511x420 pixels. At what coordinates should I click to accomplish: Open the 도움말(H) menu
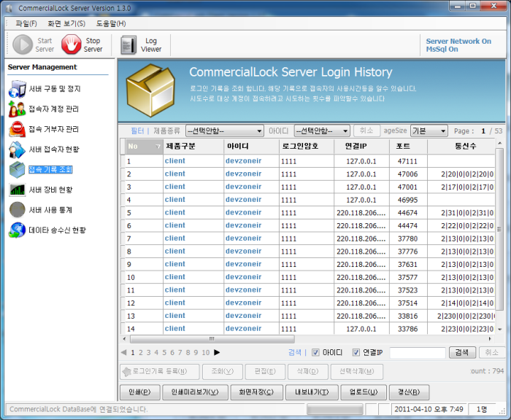pos(111,23)
